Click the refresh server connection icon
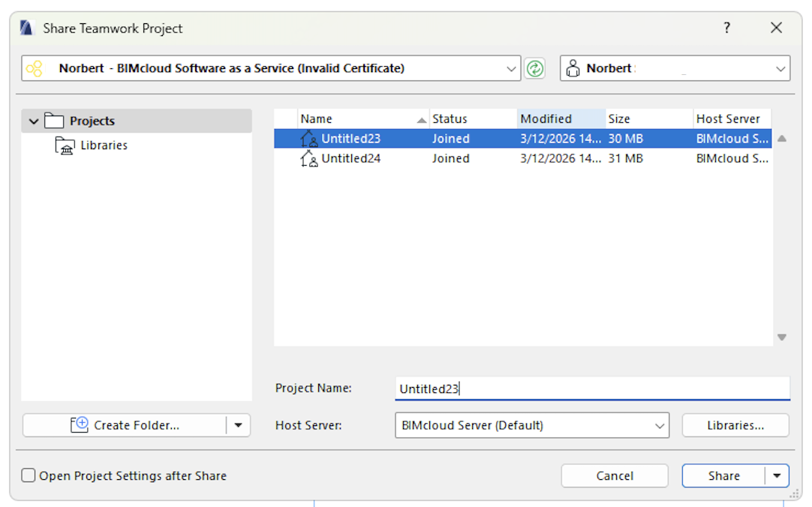The height and width of the screenshot is (507, 812). click(x=535, y=68)
